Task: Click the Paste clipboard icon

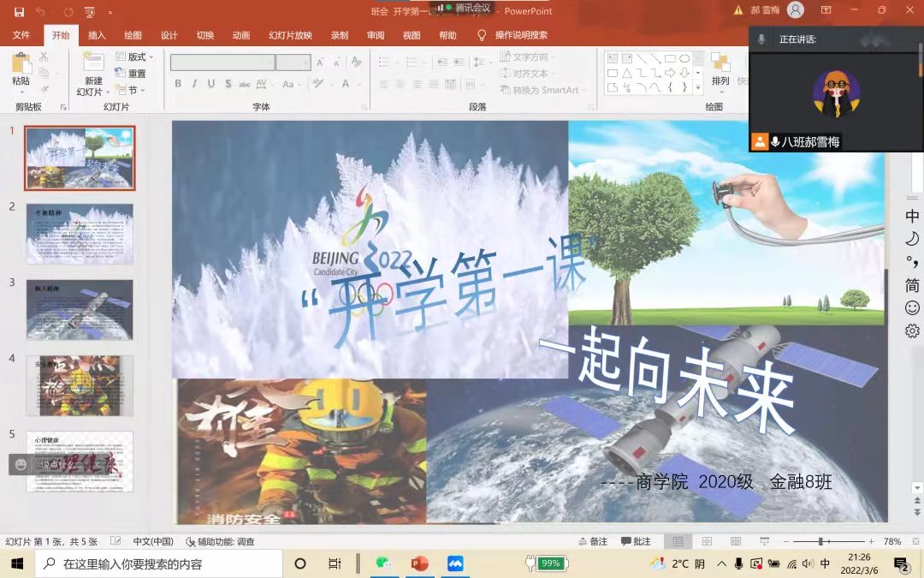Action: [21, 63]
